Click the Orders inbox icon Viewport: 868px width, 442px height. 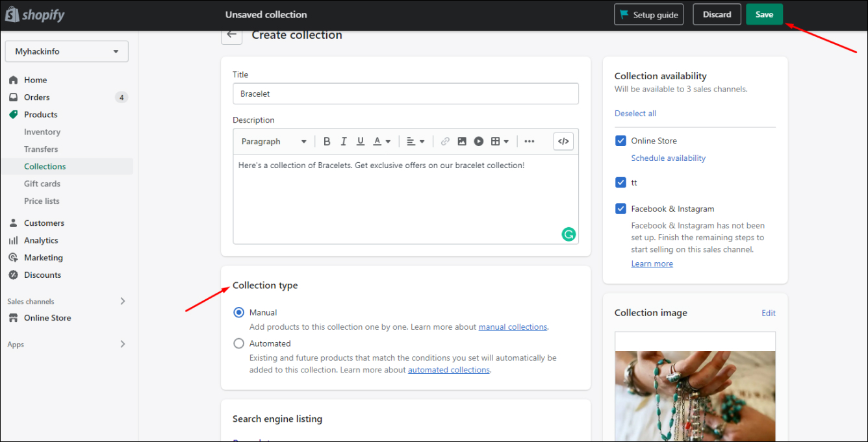click(13, 97)
